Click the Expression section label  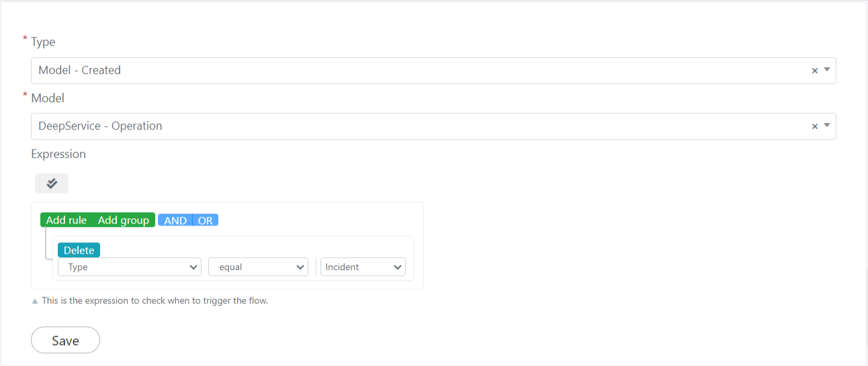pos(58,154)
